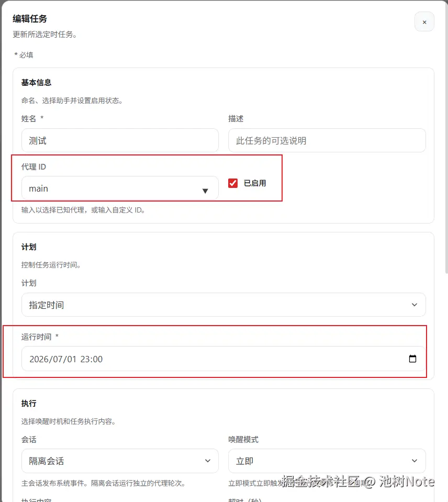The width and height of the screenshot is (448, 502).
Task: Click the 编辑任务 dialog title
Action: click(30, 18)
